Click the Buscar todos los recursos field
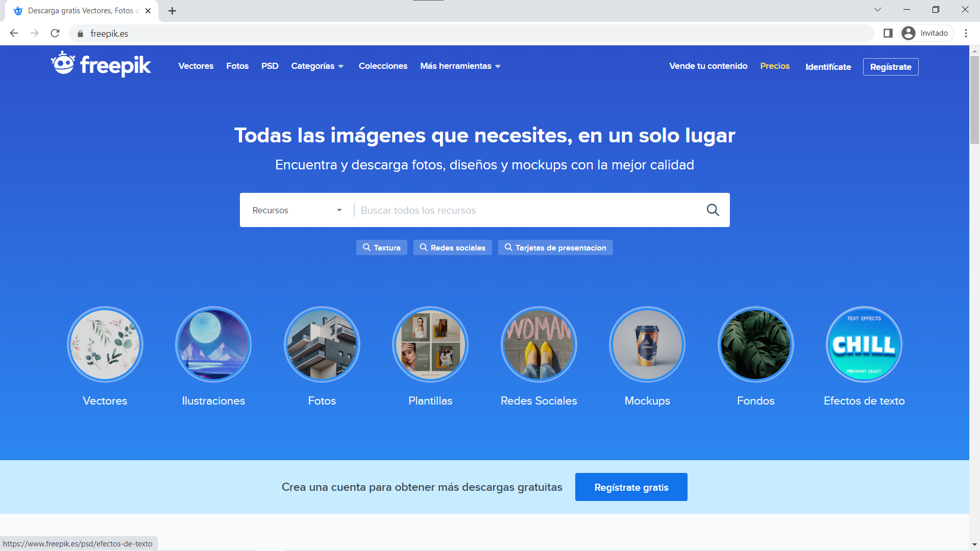Viewport: 980px width, 551px height. (x=526, y=210)
